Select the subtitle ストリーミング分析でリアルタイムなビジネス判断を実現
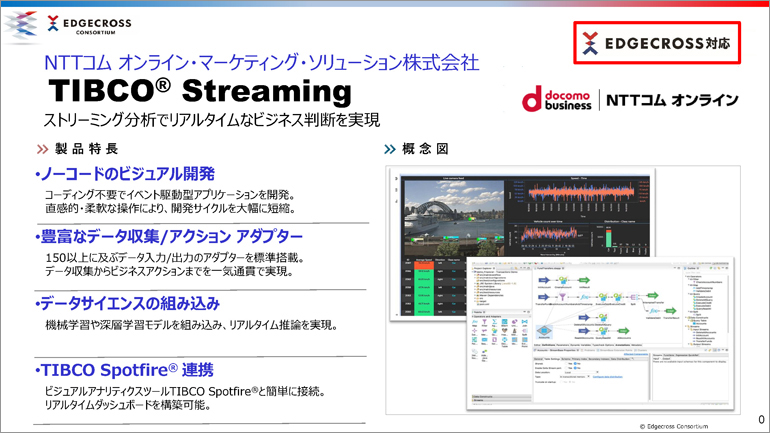 click(x=212, y=120)
